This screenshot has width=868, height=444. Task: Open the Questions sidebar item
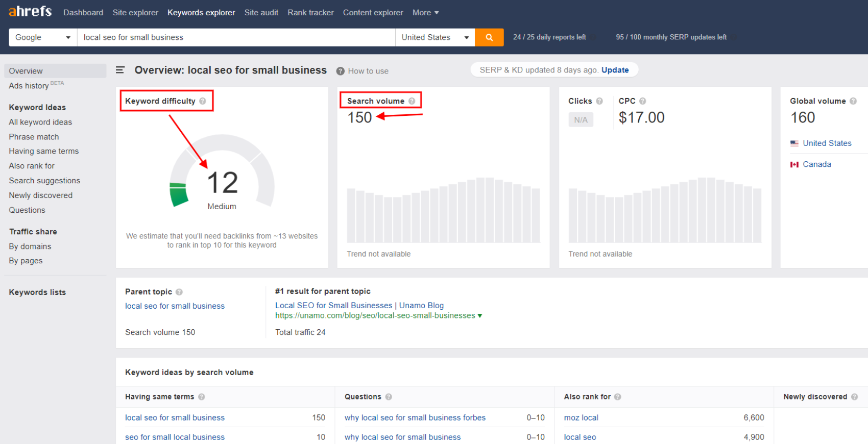tap(27, 210)
